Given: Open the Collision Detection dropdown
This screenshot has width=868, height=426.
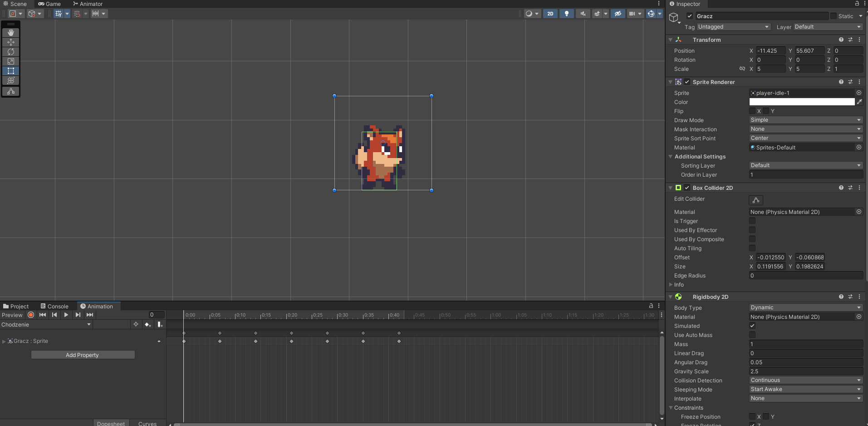Looking at the screenshot, I should pyautogui.click(x=805, y=380).
